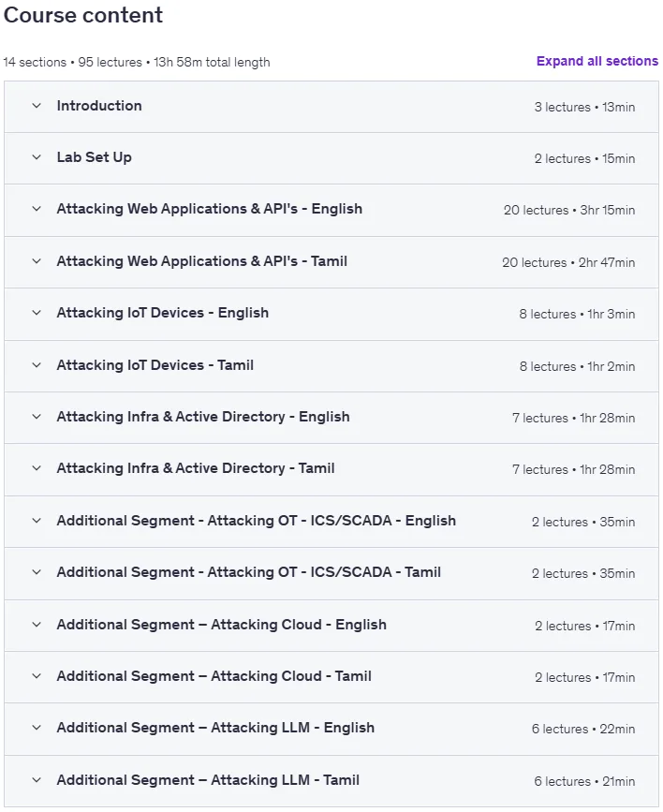This screenshot has width=663, height=812.
Task: Expand the Introduction section chevron
Action: point(37,106)
